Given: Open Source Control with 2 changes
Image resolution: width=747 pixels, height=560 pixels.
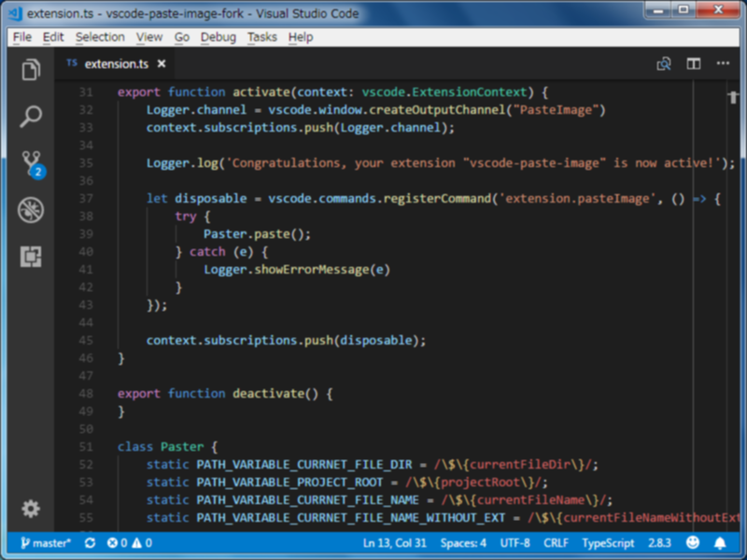Looking at the screenshot, I should (x=33, y=164).
